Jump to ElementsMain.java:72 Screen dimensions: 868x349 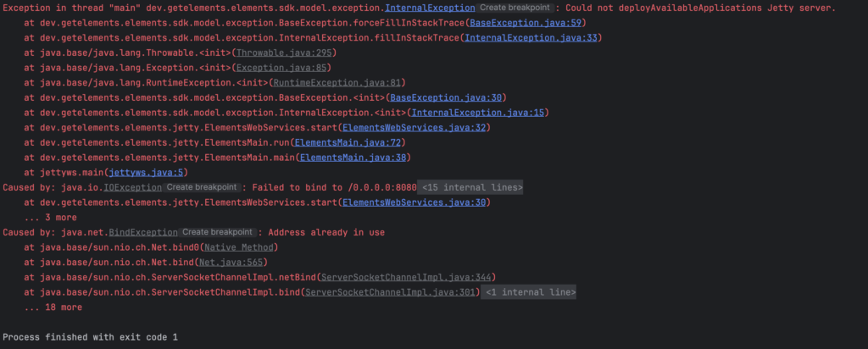click(353, 142)
